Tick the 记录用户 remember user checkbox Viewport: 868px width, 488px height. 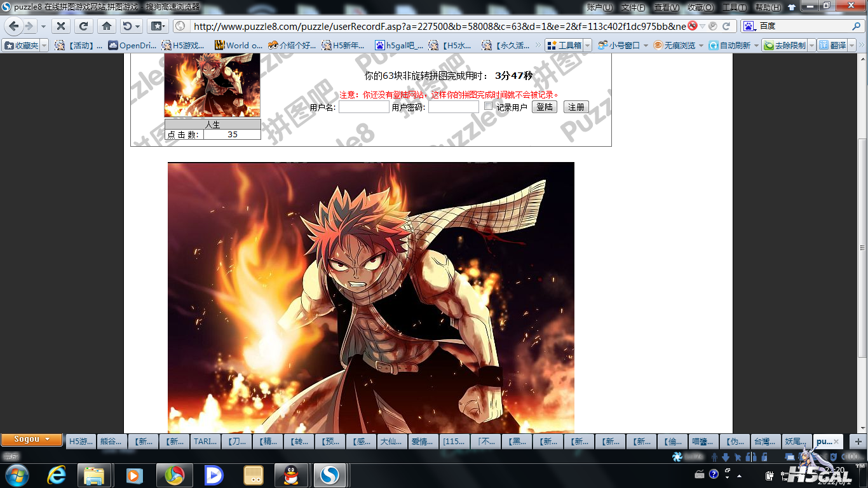[x=488, y=106]
